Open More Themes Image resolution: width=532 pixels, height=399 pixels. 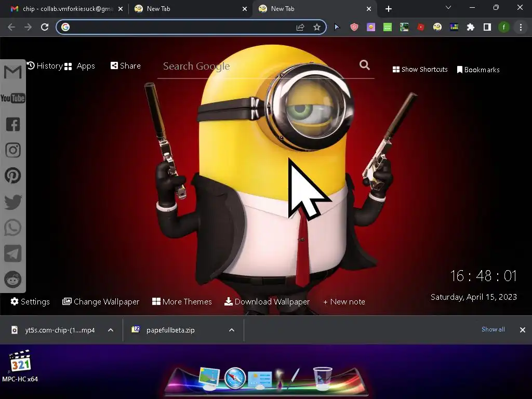182,302
